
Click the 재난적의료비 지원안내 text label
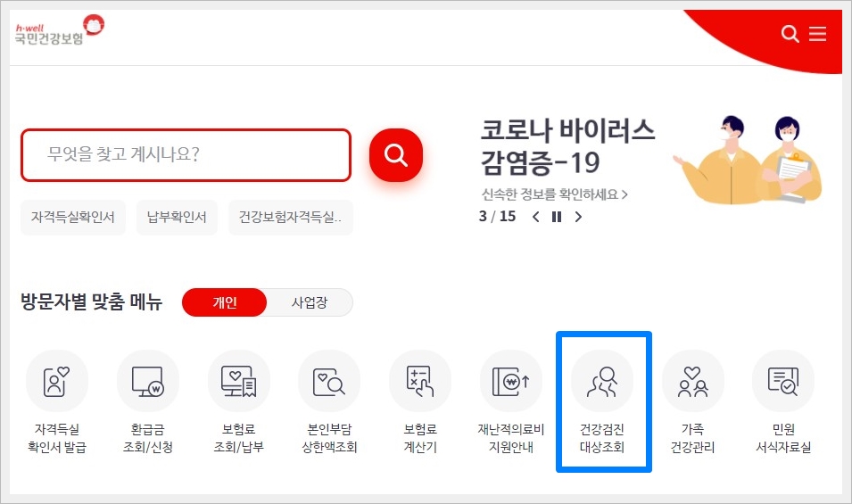click(x=511, y=438)
